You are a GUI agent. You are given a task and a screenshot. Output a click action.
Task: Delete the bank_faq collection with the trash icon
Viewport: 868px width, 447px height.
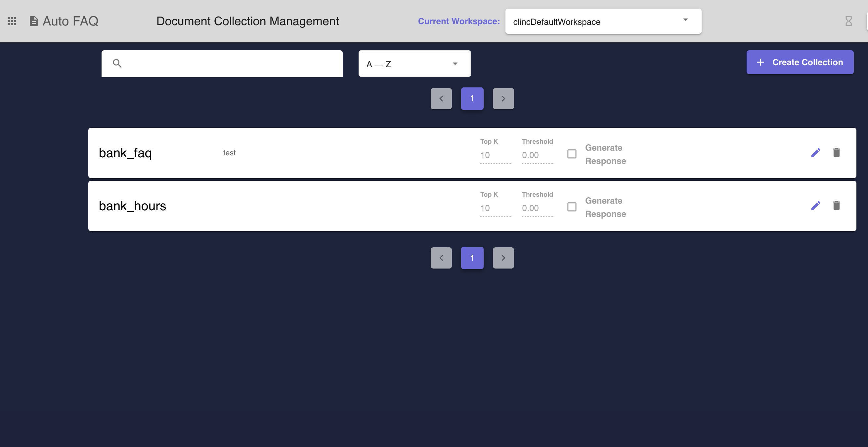(836, 153)
